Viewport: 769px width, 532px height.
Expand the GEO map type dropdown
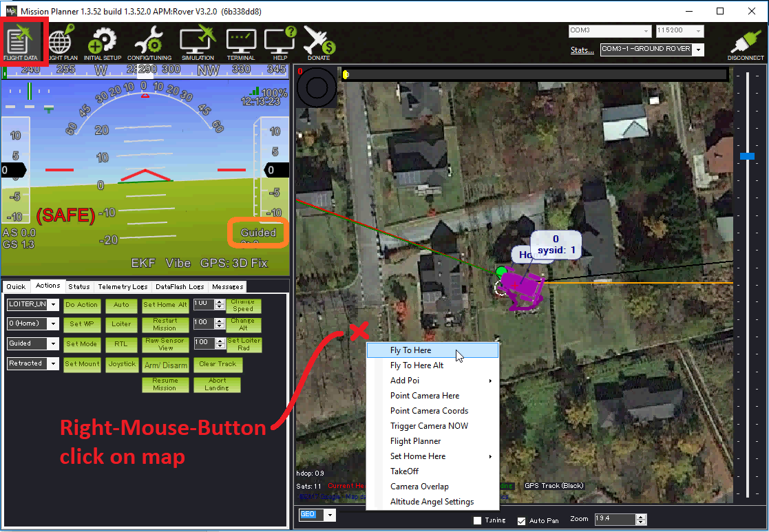pos(330,515)
